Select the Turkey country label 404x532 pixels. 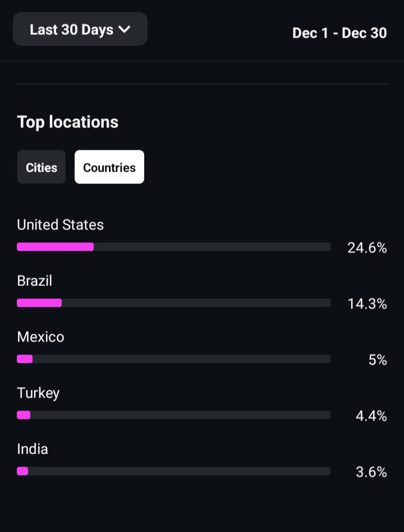point(38,393)
